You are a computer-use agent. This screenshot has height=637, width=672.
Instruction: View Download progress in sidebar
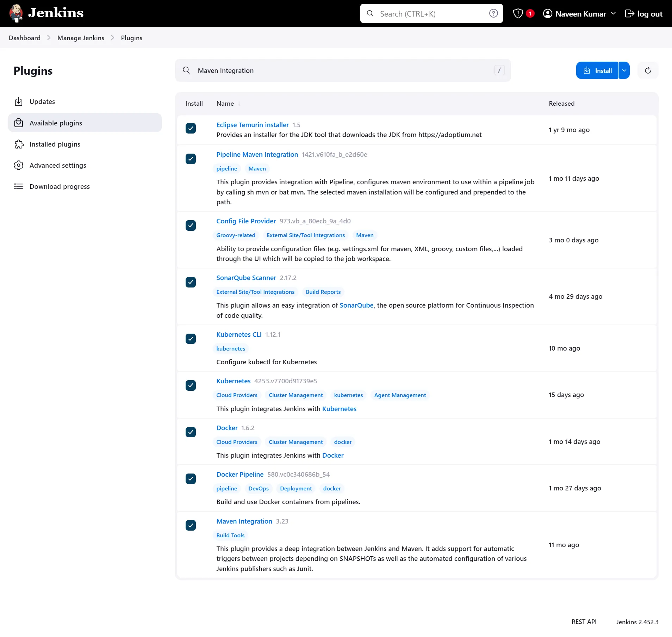point(85,186)
